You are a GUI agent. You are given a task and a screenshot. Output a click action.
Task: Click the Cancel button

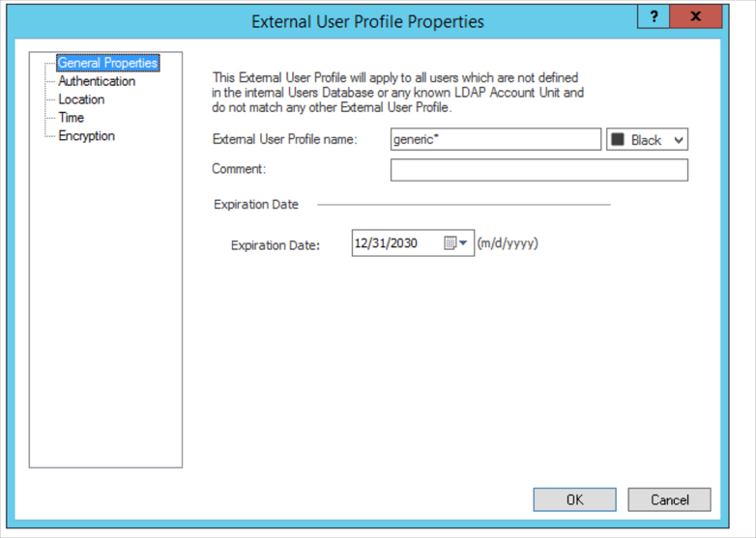[x=669, y=499]
